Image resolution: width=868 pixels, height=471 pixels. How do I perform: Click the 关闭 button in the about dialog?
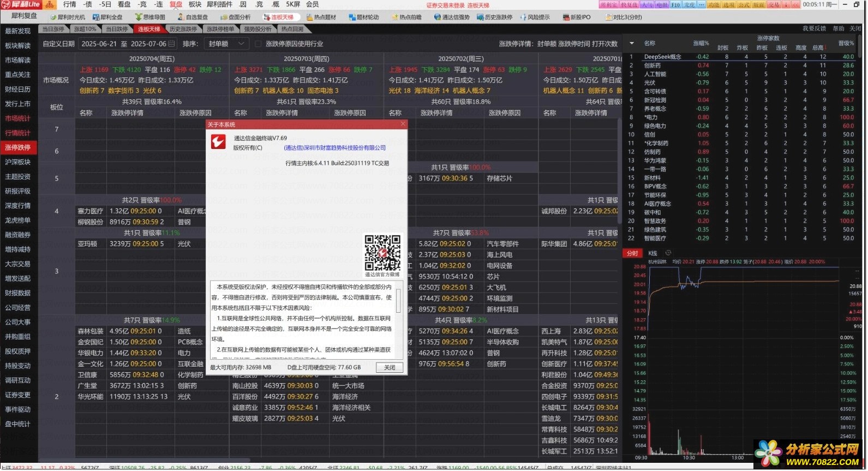click(390, 368)
